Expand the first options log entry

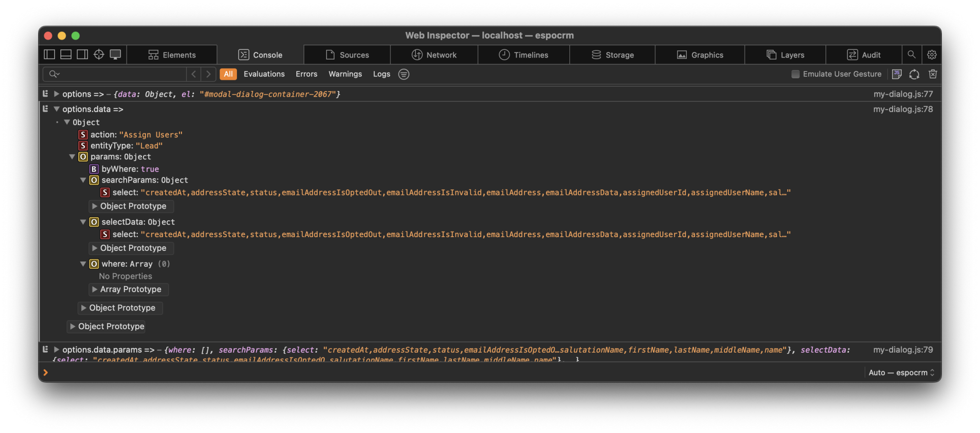click(x=56, y=94)
